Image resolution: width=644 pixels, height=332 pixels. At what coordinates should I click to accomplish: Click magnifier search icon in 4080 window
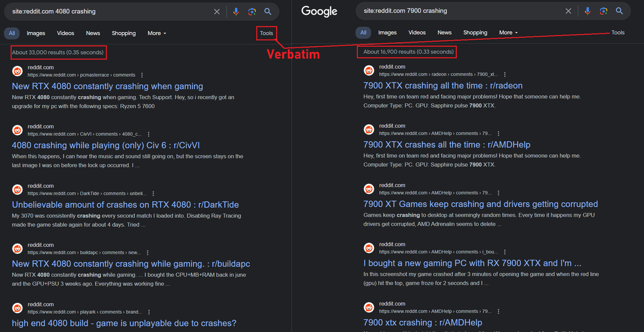(268, 12)
